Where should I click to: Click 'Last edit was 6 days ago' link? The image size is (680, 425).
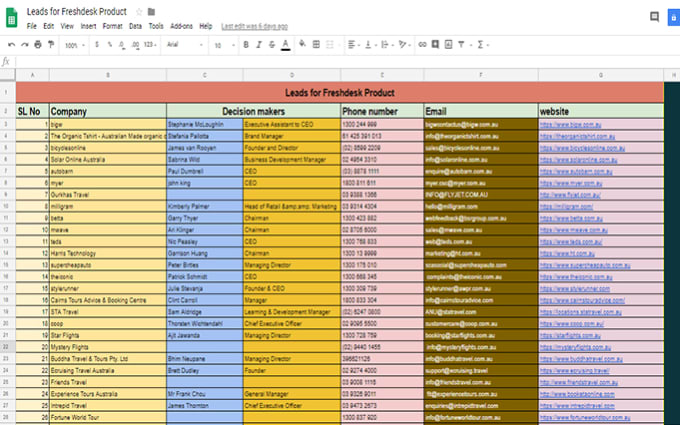pyautogui.click(x=254, y=26)
